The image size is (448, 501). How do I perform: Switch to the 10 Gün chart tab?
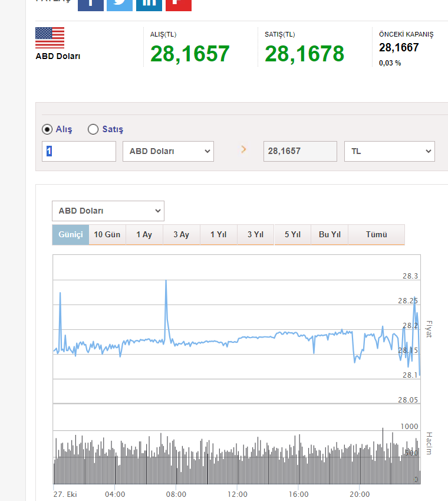click(x=107, y=234)
